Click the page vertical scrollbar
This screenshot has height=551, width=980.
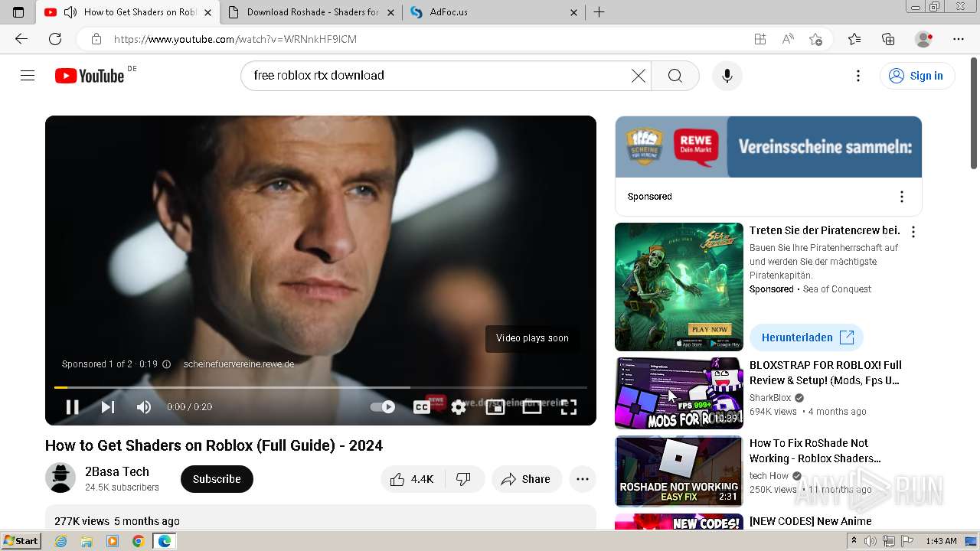tap(974, 112)
